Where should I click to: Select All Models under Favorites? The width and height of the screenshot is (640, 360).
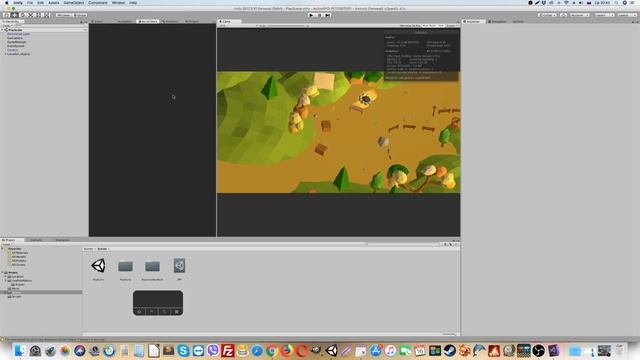click(x=19, y=257)
